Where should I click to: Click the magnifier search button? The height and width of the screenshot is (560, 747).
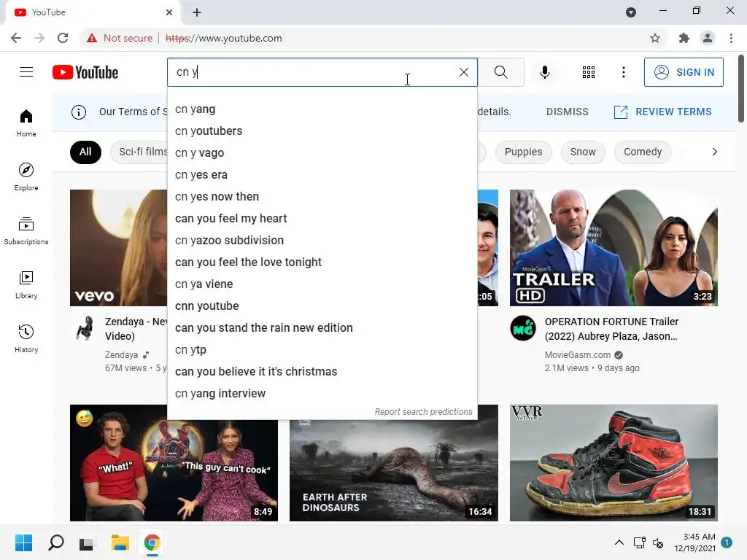point(500,72)
